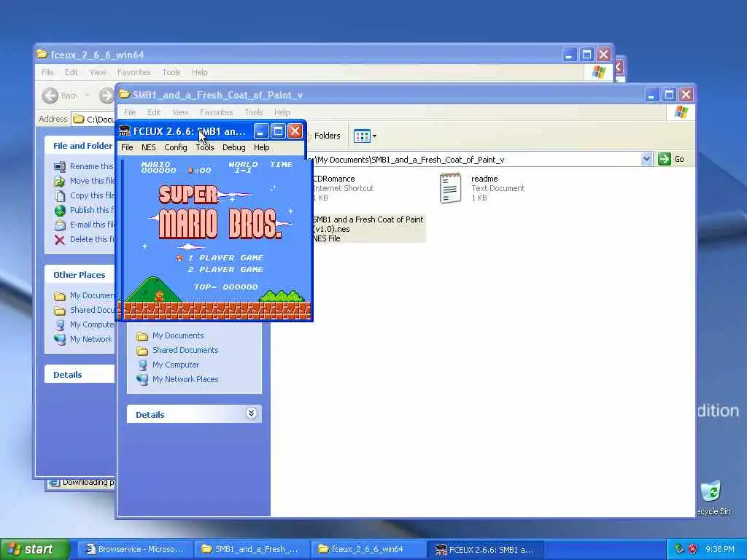Click the My Network Places icon in SMB1 window
Image resolution: width=747 pixels, height=560 pixels.
click(x=142, y=379)
